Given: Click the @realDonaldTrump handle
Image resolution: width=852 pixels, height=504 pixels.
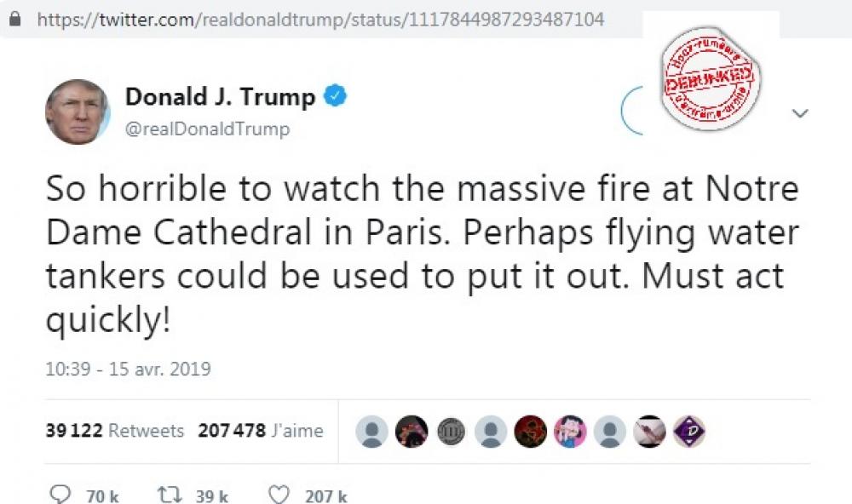Looking at the screenshot, I should click(208, 129).
